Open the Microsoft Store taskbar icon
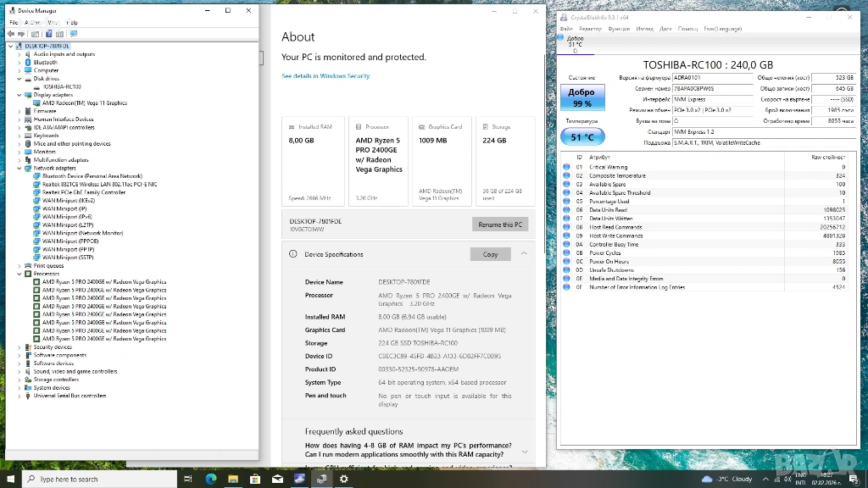 (x=254, y=479)
